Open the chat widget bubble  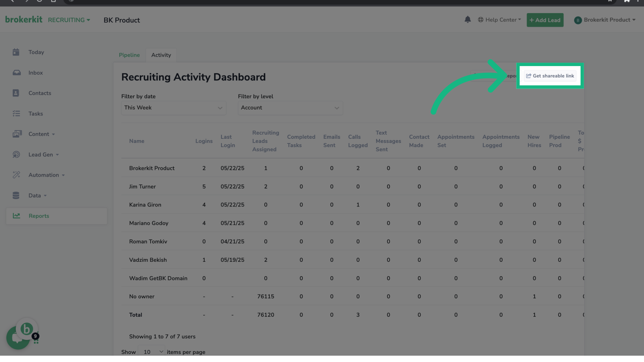coord(18,338)
